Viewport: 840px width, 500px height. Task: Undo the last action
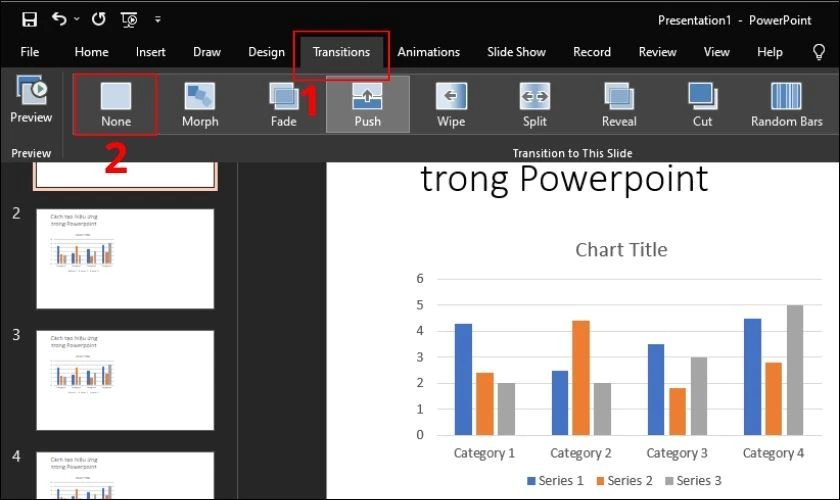pyautogui.click(x=59, y=19)
